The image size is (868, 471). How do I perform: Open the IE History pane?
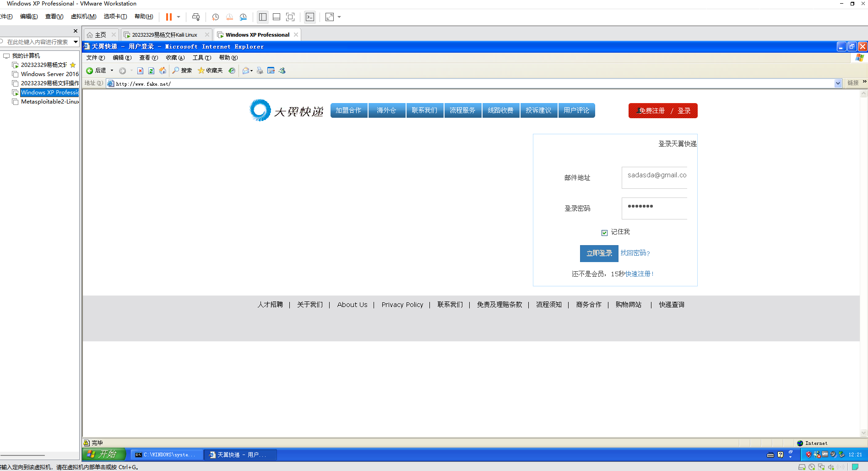pos(232,71)
